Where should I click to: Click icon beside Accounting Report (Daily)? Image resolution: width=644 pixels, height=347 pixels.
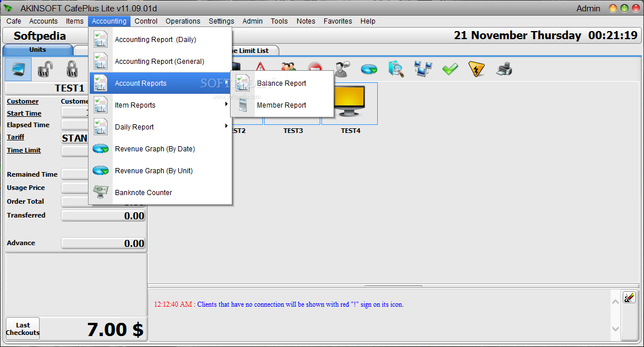101,40
